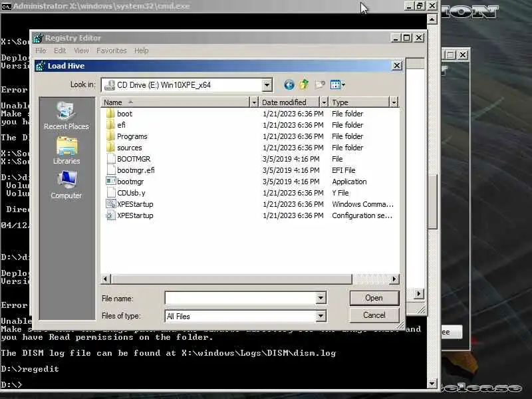Click the cmd window scroll up arrow
The height and width of the screenshot is (399, 532).
pyautogui.click(x=432, y=19)
